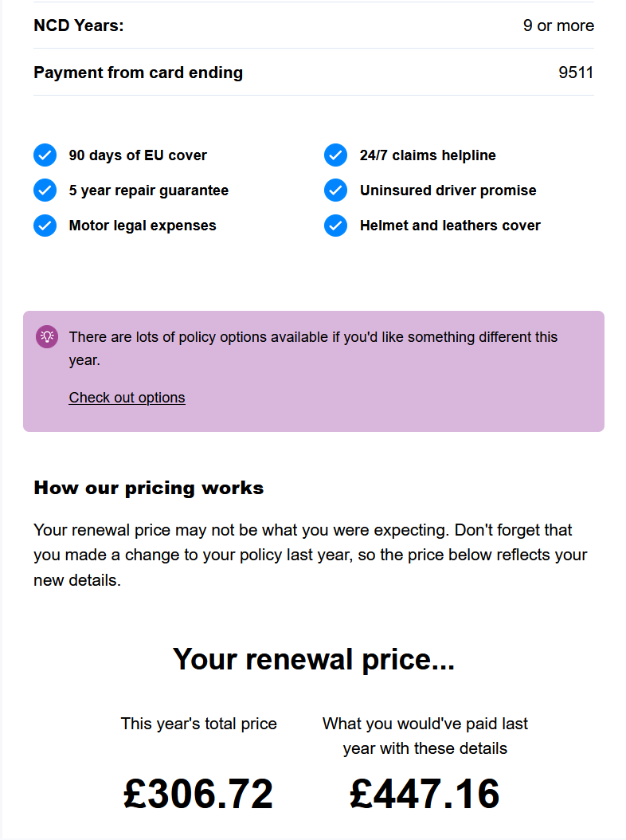Image resolution: width=626 pixels, height=840 pixels.
Task: Click the card ending number 9511
Action: pyautogui.click(x=576, y=73)
